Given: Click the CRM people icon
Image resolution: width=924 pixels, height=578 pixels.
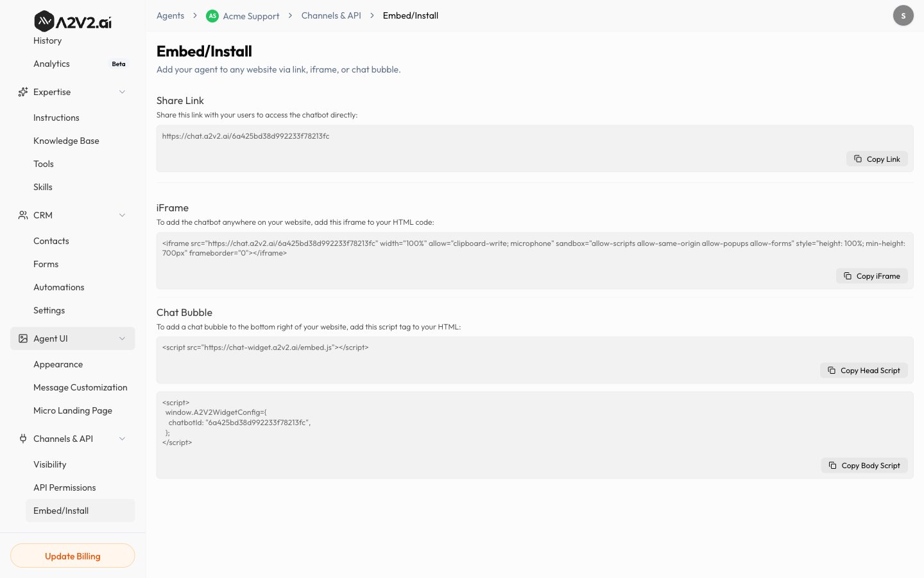Looking at the screenshot, I should (x=23, y=215).
